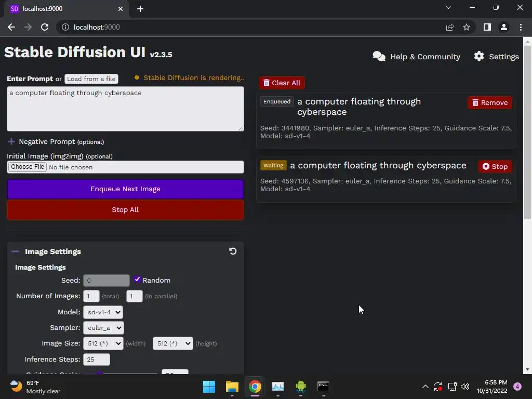Expand the Negative Prompt section

[11, 141]
